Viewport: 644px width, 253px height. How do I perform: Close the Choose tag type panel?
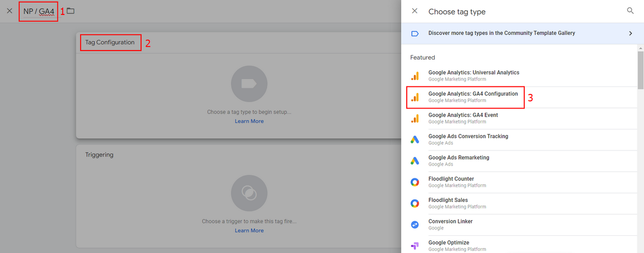[414, 11]
